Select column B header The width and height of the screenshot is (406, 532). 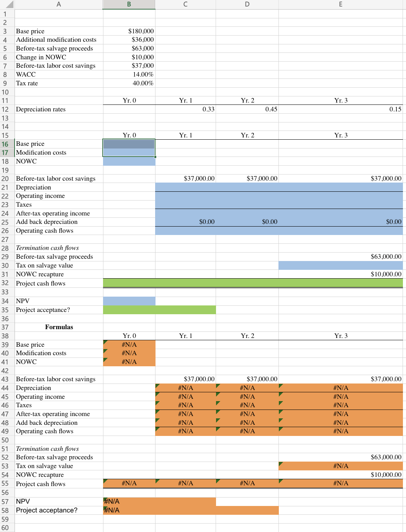tap(129, 4)
